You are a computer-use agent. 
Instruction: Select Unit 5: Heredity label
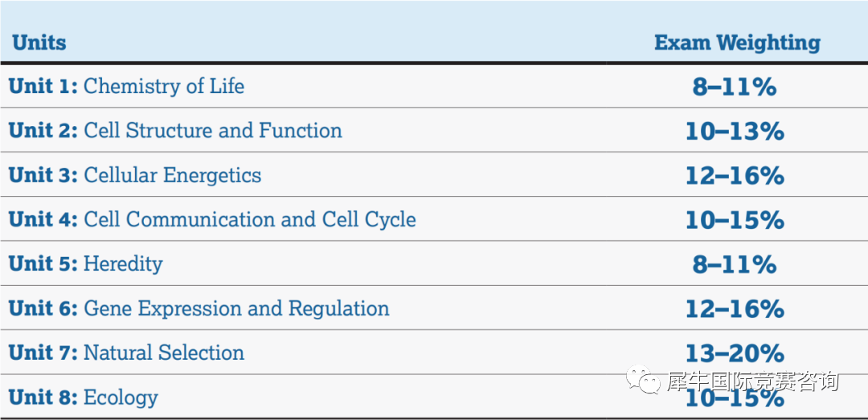coord(85,264)
